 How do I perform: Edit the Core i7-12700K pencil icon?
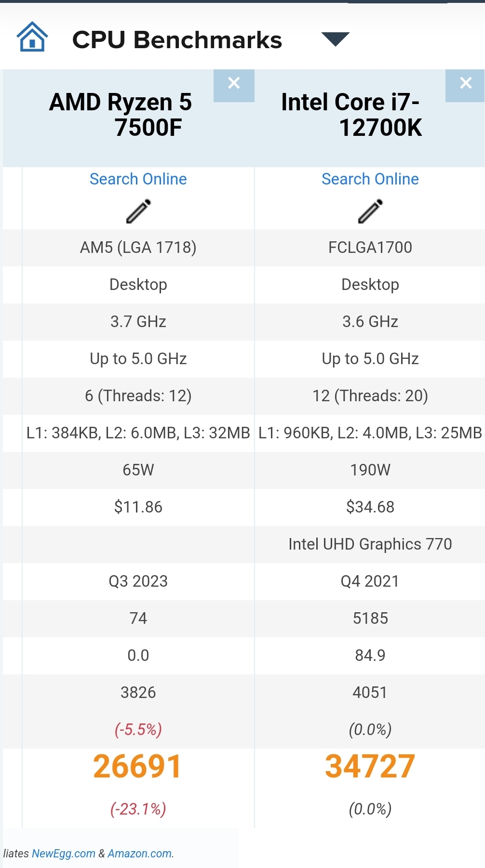click(370, 211)
